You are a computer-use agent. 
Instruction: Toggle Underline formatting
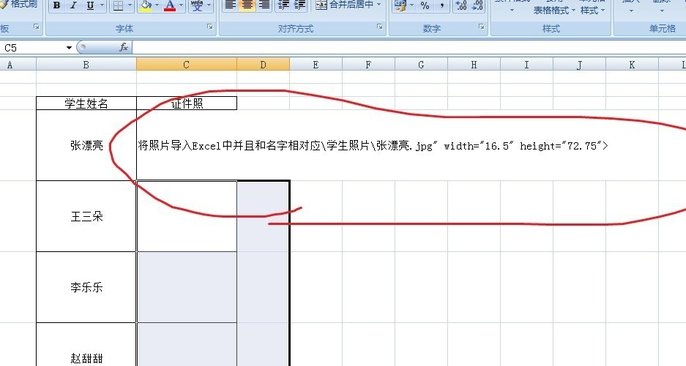point(90,6)
